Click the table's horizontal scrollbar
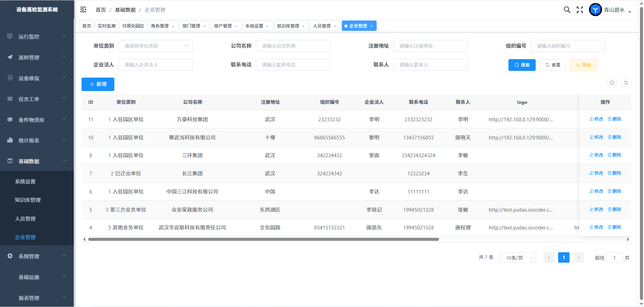644x307 pixels. [x=263, y=239]
